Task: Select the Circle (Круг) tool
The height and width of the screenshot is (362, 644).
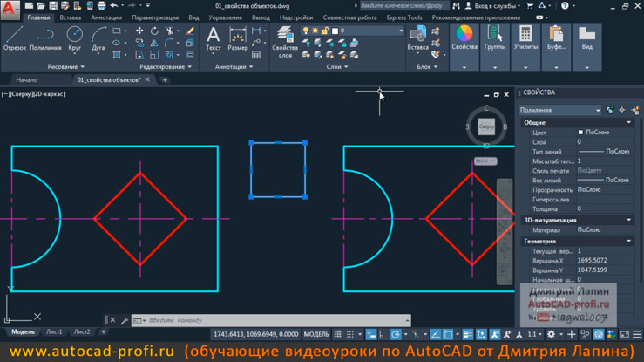Action: coord(74,38)
